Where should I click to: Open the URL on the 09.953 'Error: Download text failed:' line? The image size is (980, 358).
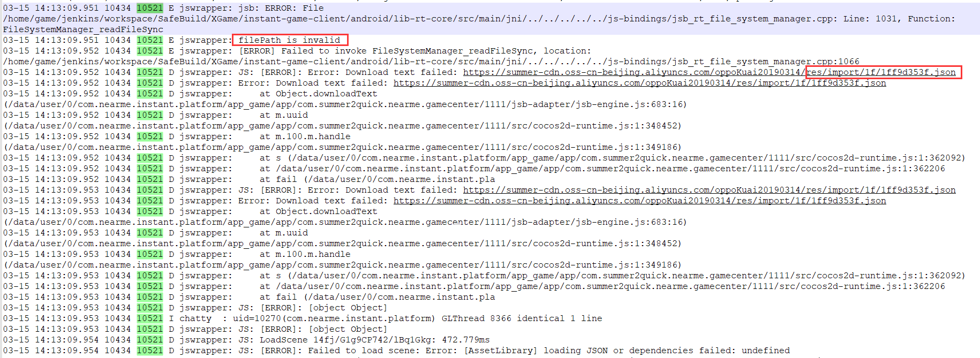coord(639,201)
